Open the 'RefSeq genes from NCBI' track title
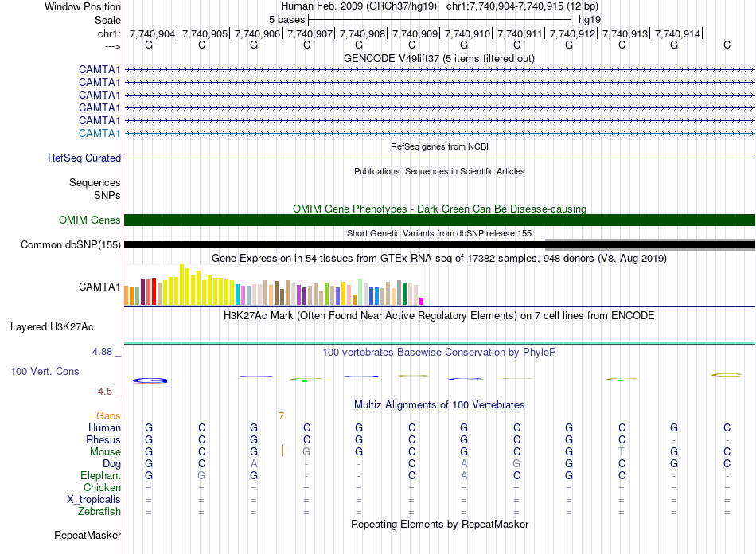The width and height of the screenshot is (756, 554). coord(439,146)
